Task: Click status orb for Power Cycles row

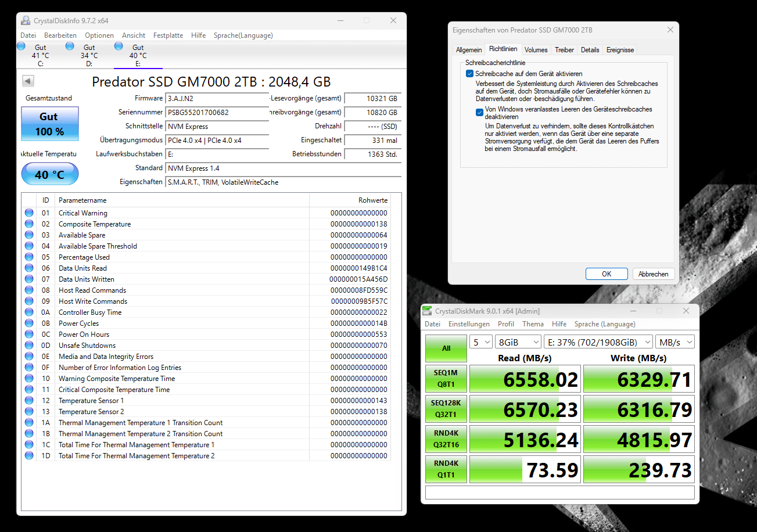Action: tap(29, 323)
